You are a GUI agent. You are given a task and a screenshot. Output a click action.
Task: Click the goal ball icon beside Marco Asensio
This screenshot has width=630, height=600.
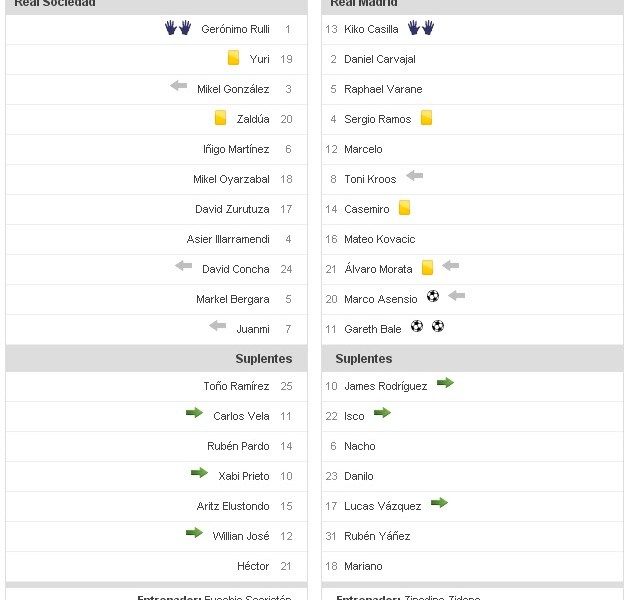pos(432,296)
